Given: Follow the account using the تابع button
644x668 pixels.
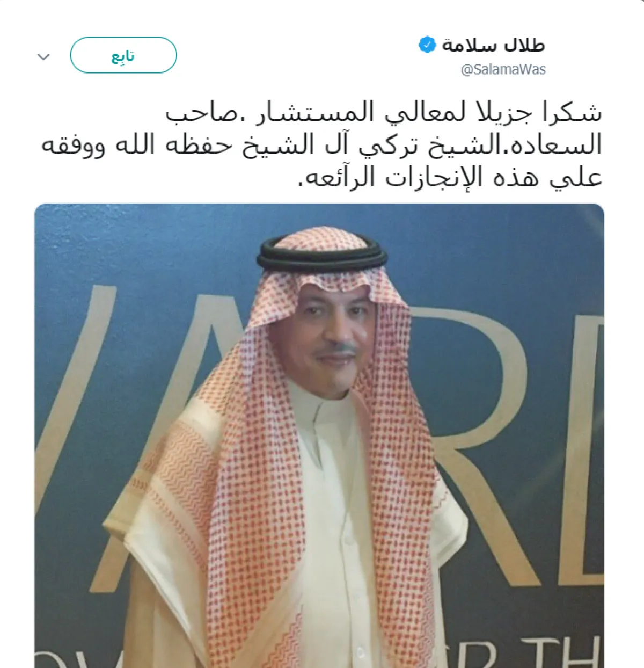Looking at the screenshot, I should tap(123, 55).
